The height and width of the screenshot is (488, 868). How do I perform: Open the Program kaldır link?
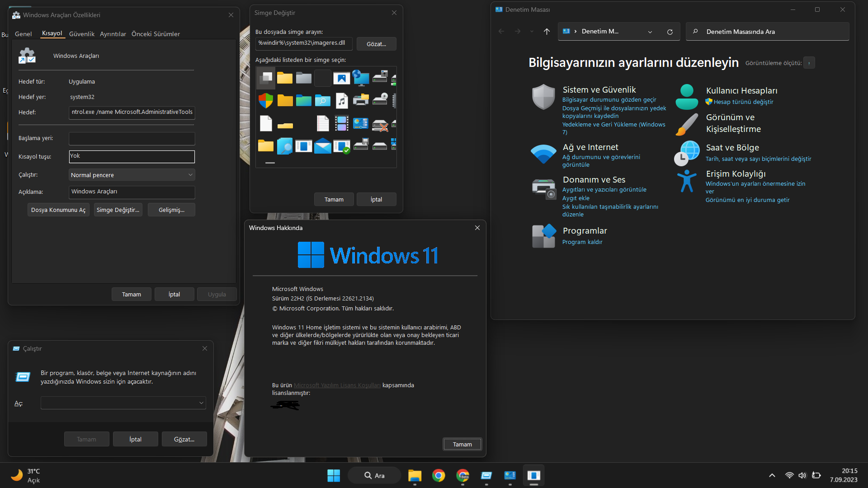(582, 242)
